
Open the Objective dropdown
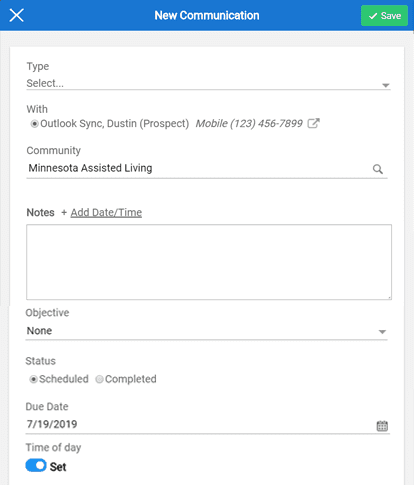pos(206,331)
